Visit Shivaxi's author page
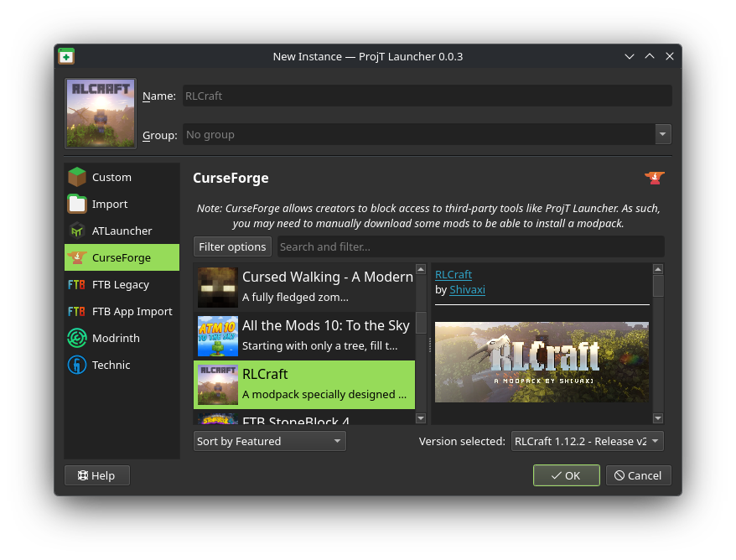736x560 pixels. pos(467,289)
